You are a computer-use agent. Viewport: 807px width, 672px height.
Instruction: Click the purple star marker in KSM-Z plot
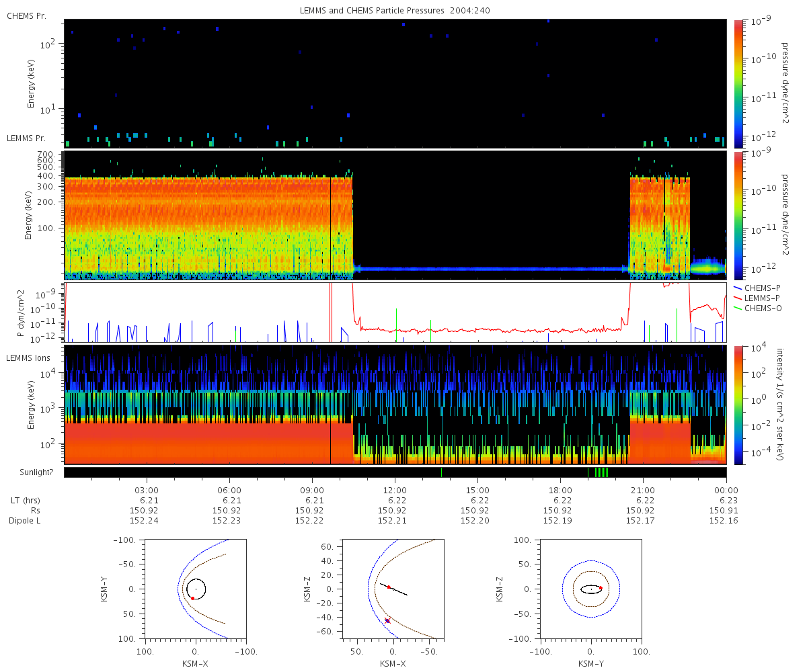(387, 620)
